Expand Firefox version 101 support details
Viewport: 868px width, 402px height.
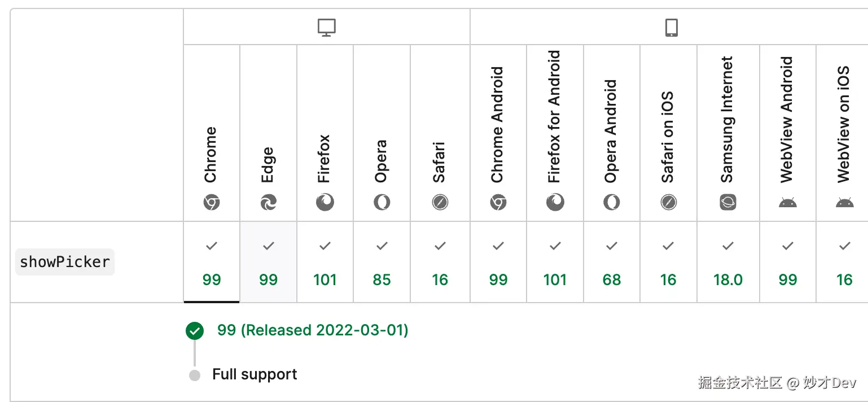[325, 263]
